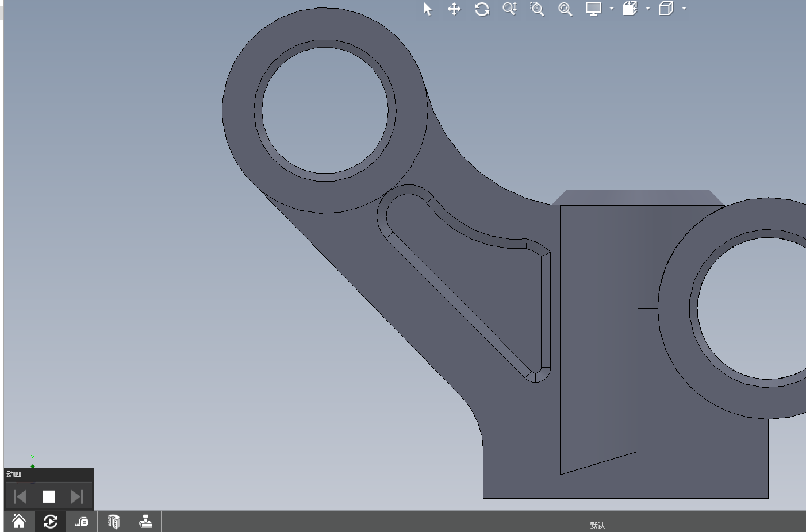Click the wireframe cube display style icon
The width and height of the screenshot is (806, 532).
(x=666, y=9)
